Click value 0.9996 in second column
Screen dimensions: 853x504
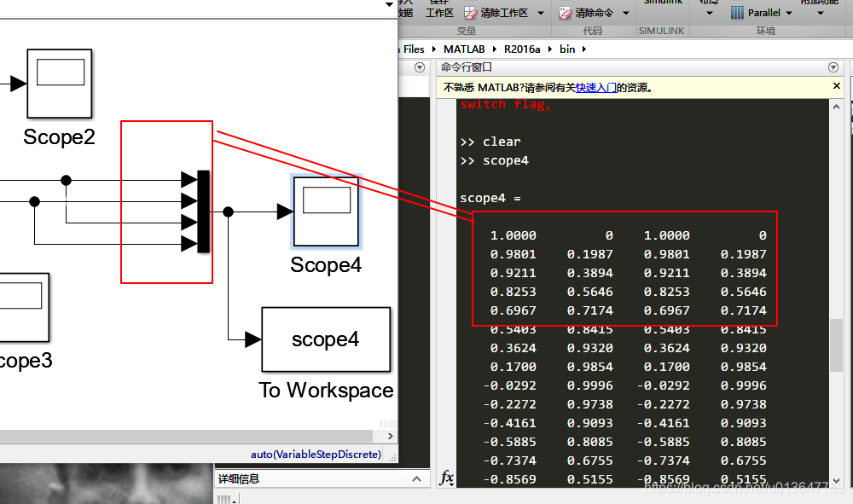[x=590, y=385]
